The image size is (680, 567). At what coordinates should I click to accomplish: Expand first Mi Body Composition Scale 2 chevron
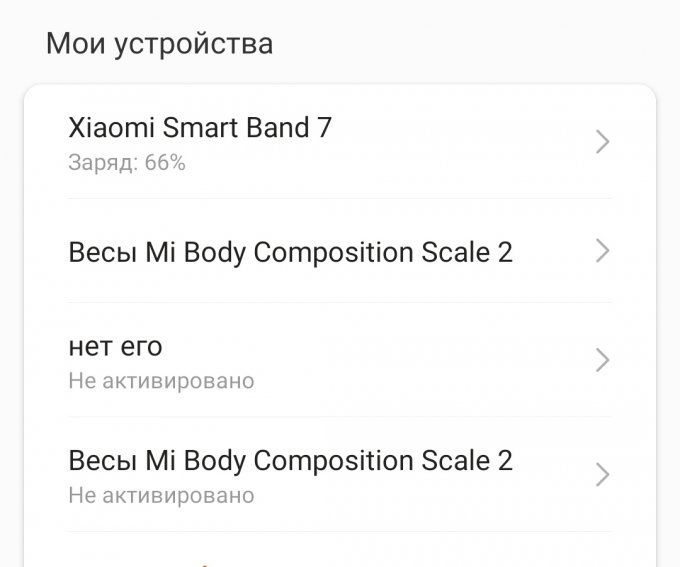click(x=602, y=251)
